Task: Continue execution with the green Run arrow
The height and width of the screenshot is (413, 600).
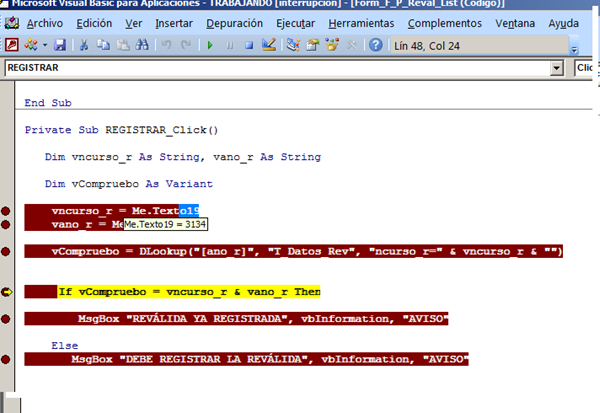Action: 210,45
